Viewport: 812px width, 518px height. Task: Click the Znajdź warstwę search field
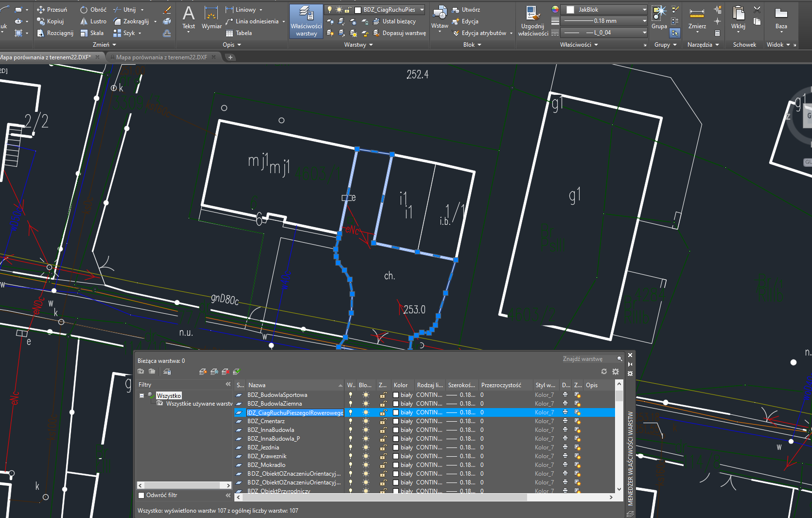tap(589, 359)
